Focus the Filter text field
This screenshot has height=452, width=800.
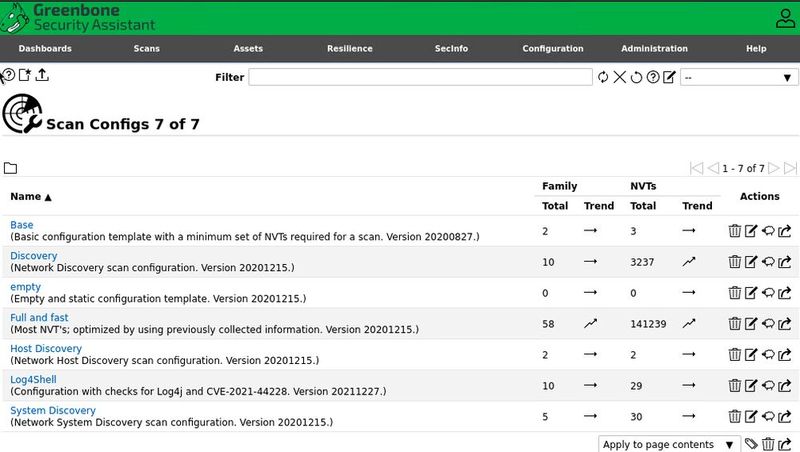[420, 77]
